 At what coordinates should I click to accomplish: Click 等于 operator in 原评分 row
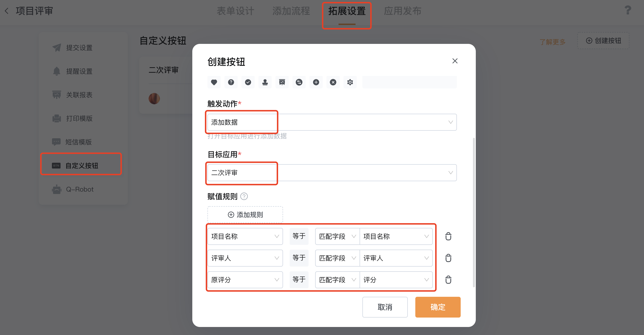tap(299, 280)
